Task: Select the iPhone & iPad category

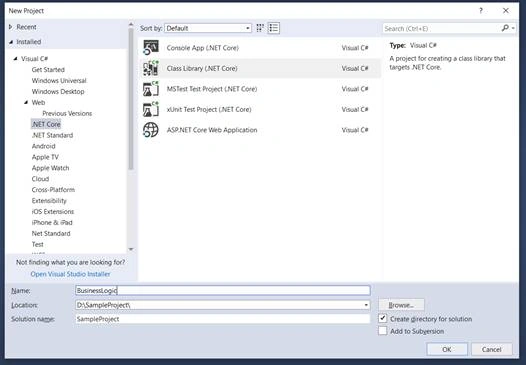Action: [52, 222]
